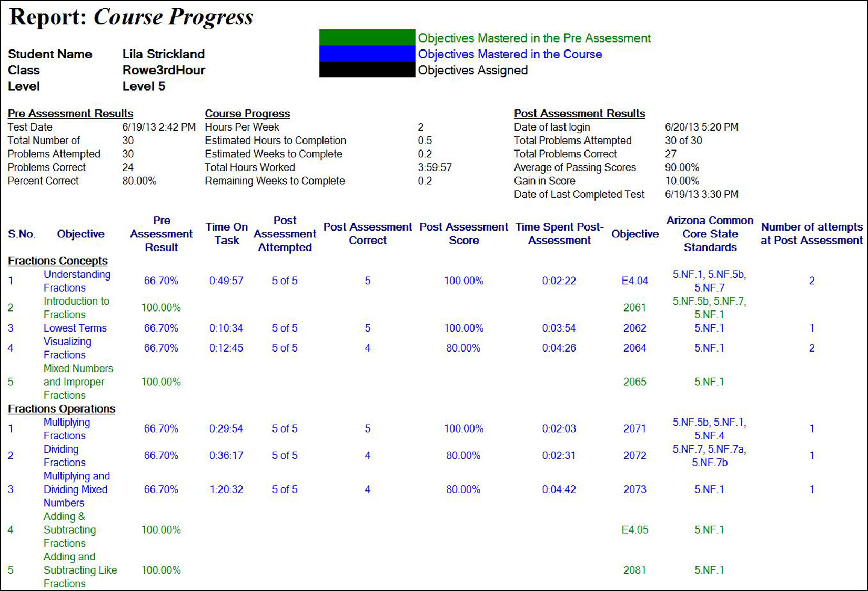The height and width of the screenshot is (591, 868).
Task: Open the Visualizing Fractions objective
Action: click(x=67, y=348)
